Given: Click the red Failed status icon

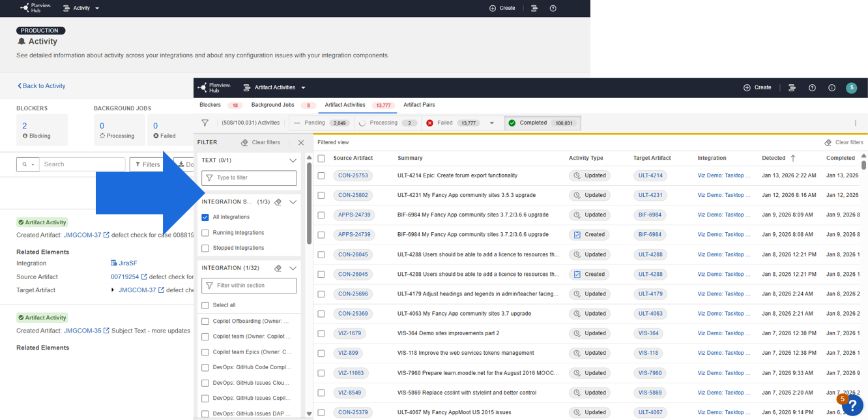Looking at the screenshot, I should (x=430, y=123).
